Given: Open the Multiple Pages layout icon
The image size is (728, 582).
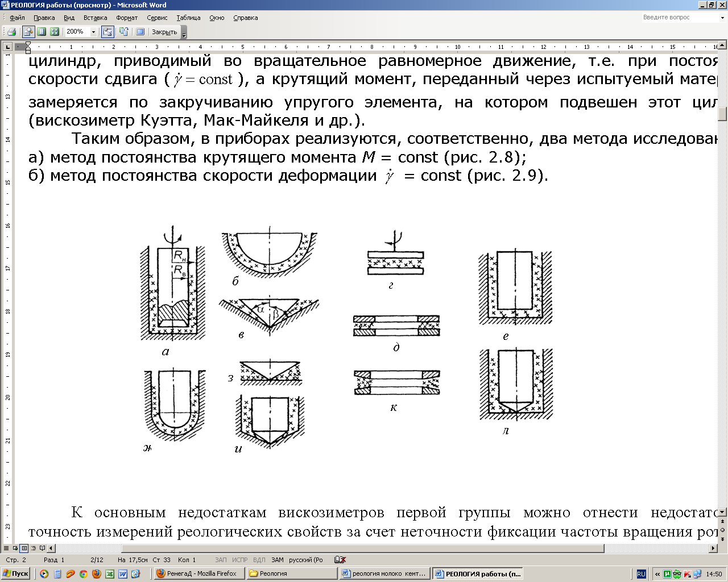Looking at the screenshot, I should pos(55,32).
